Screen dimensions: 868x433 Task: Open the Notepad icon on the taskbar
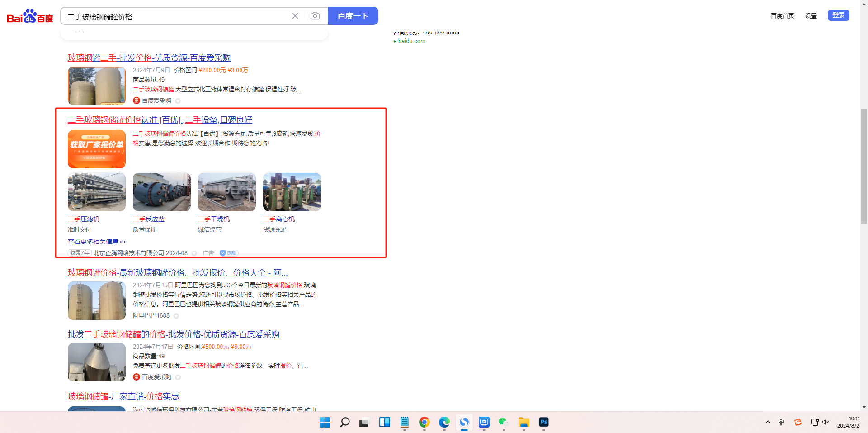pos(405,422)
